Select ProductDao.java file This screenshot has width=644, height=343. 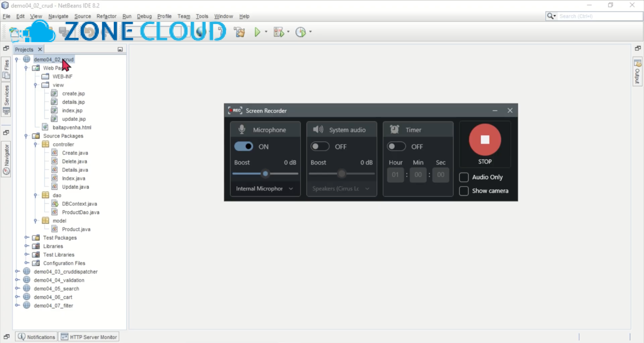coord(80,212)
